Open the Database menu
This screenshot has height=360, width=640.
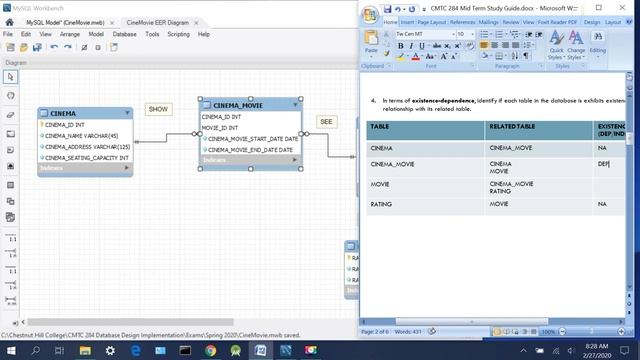pos(124,34)
